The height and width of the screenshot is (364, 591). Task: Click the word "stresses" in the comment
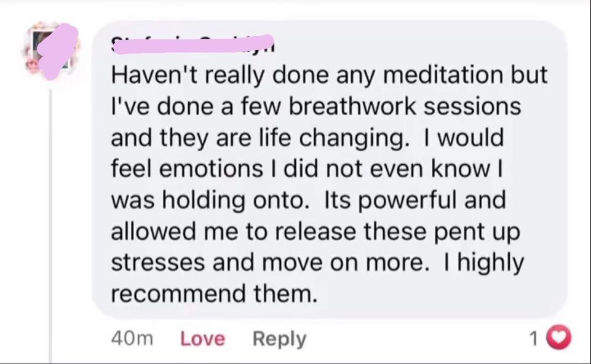tap(157, 263)
